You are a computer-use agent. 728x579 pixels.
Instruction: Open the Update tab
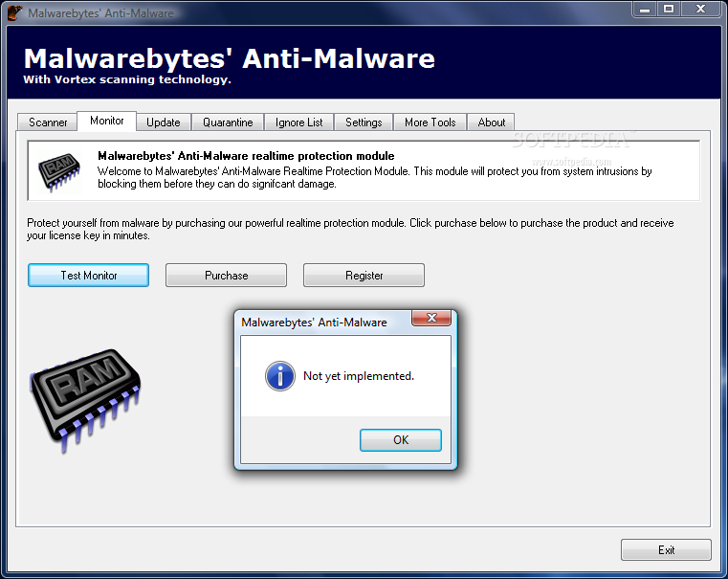point(164,122)
